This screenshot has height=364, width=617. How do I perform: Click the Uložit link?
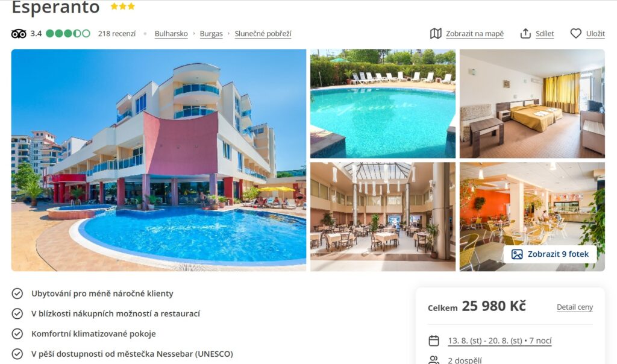[x=595, y=34]
